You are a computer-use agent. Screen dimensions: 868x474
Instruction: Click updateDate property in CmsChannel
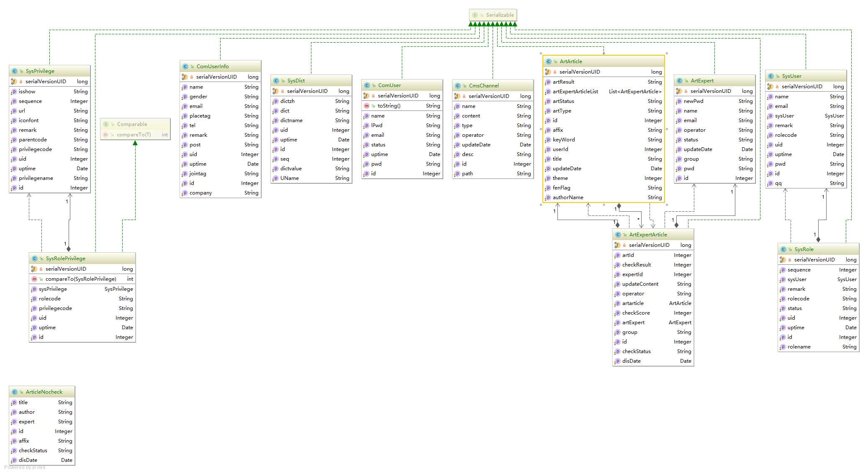[x=493, y=145]
